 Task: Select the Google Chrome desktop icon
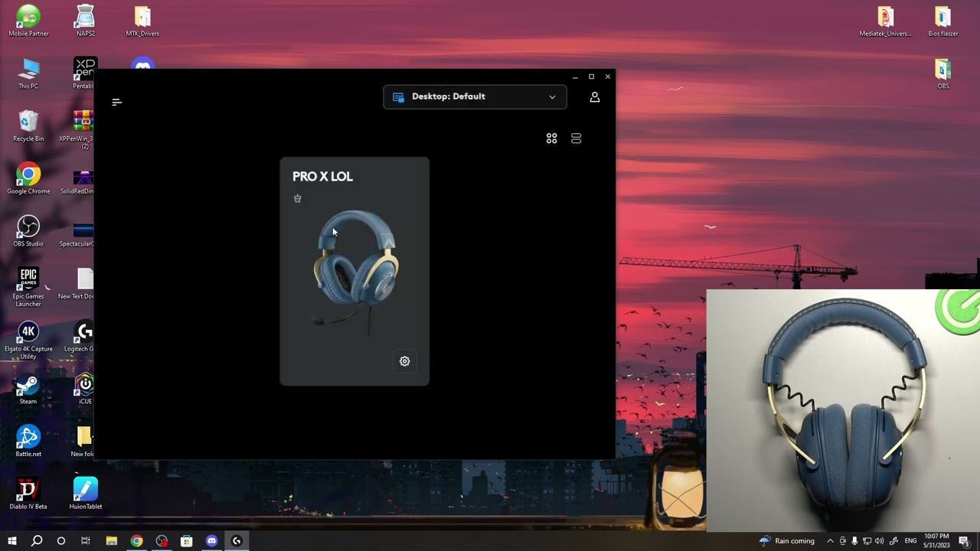(x=28, y=179)
